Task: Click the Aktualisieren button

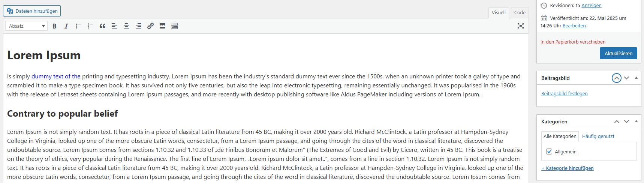Action: coord(619,53)
